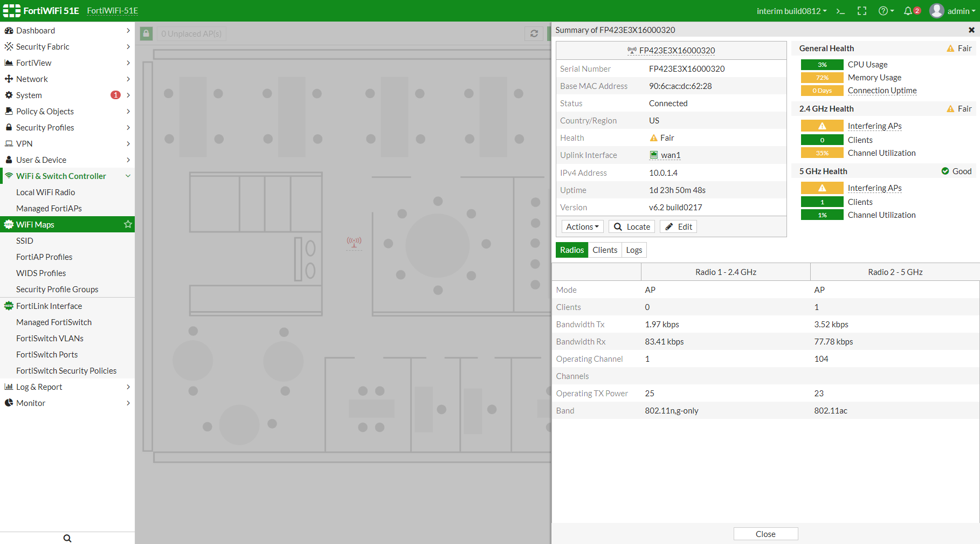Expand the Security Fabric chevron
This screenshot has width=980, height=544.
(x=128, y=47)
